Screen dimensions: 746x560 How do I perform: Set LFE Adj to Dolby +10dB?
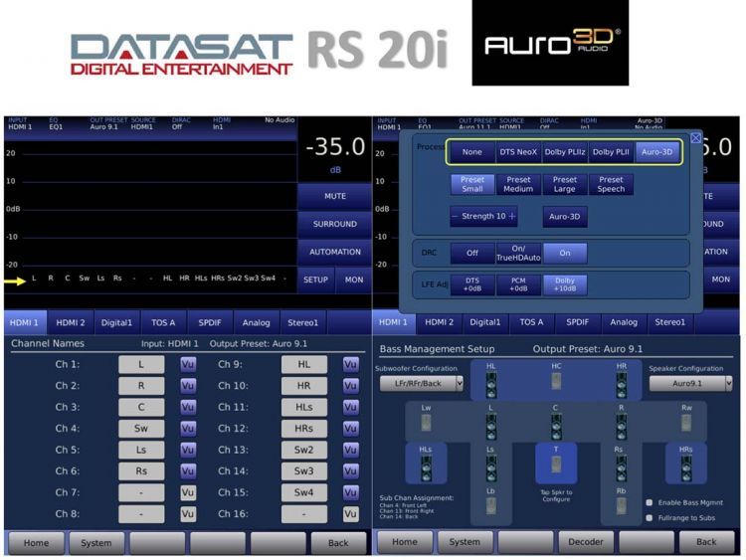tap(565, 284)
